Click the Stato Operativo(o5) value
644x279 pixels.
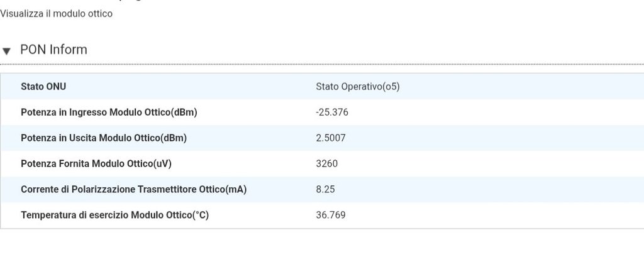tap(358, 87)
